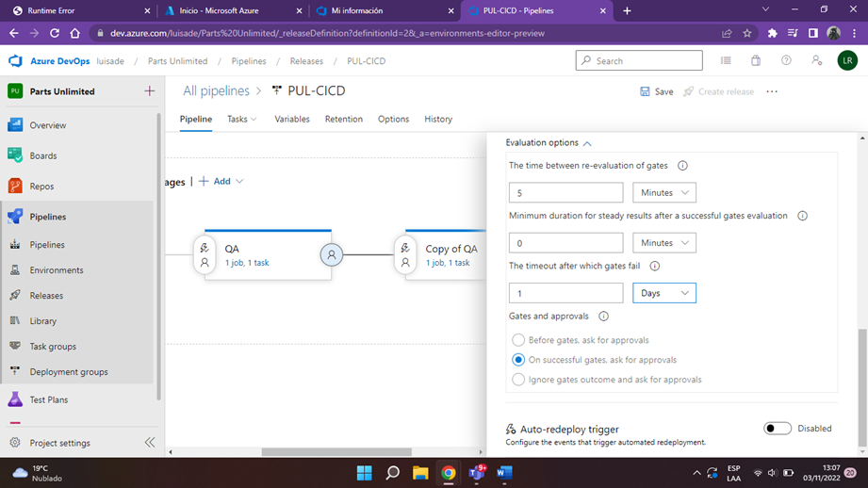Open QA stage '1 job, 1 task' link
Screen dimensions: 868x488
coord(247,263)
